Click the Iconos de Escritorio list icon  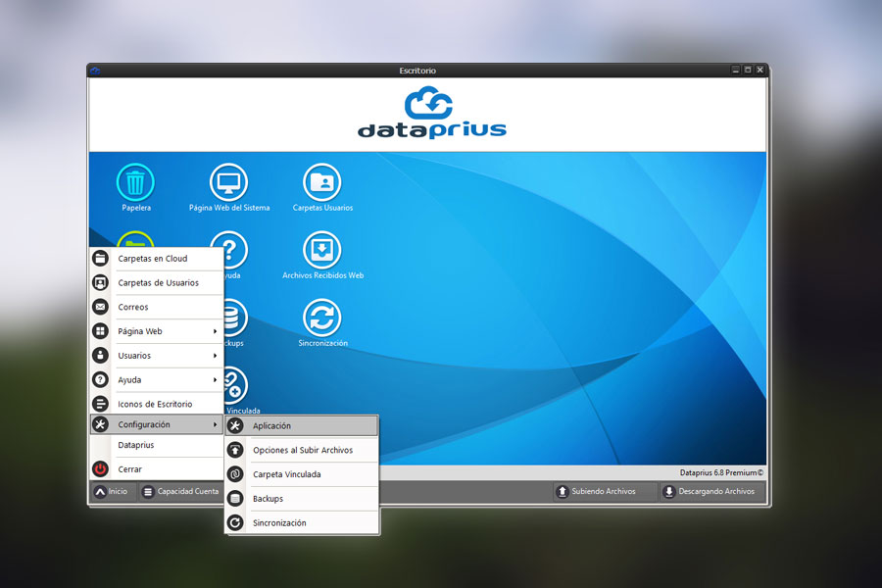click(100, 404)
